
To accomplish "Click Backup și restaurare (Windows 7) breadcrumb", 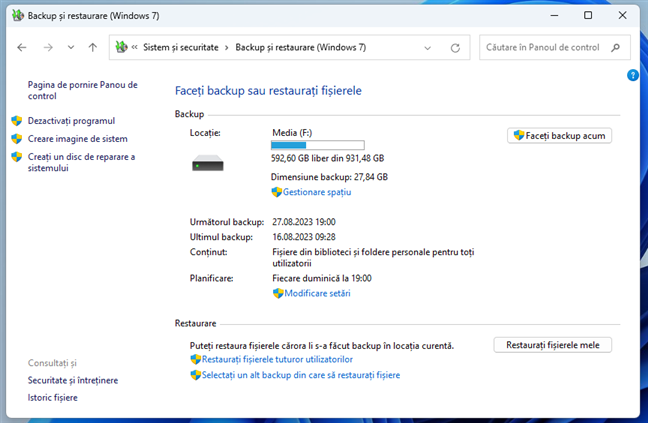I will 300,48.
